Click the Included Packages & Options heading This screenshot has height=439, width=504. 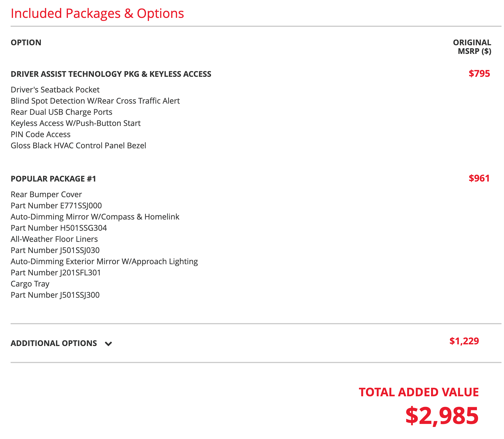[97, 13]
